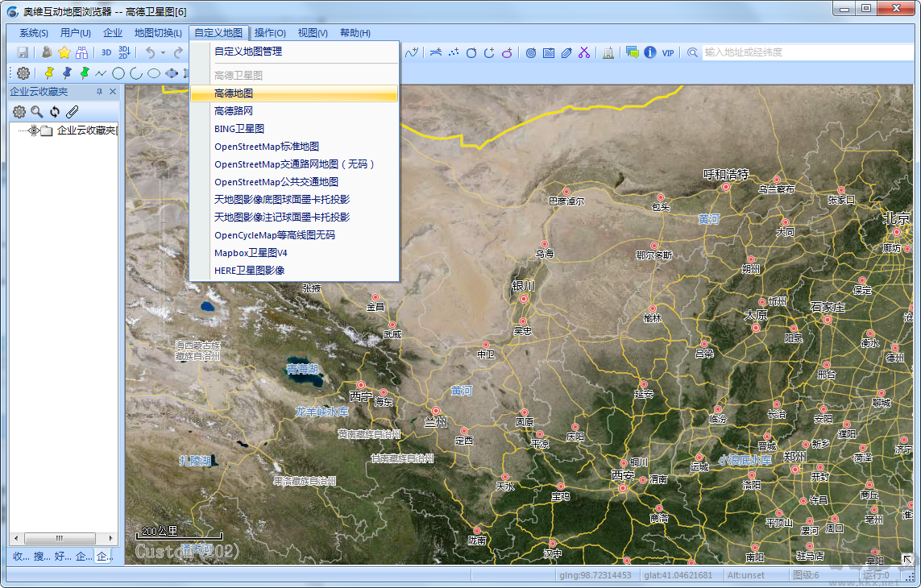Click 自定义地图管理 menu entry
This screenshot has height=588, width=921.
point(248,51)
